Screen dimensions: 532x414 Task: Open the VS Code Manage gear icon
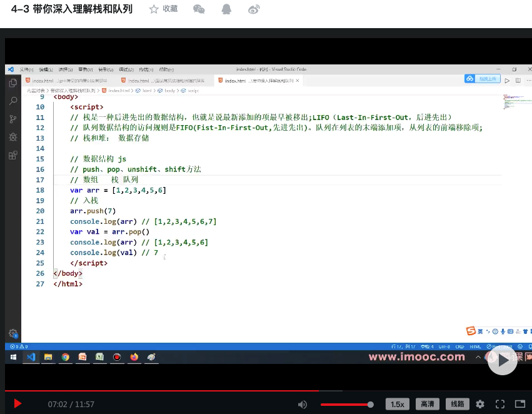pos(13,333)
